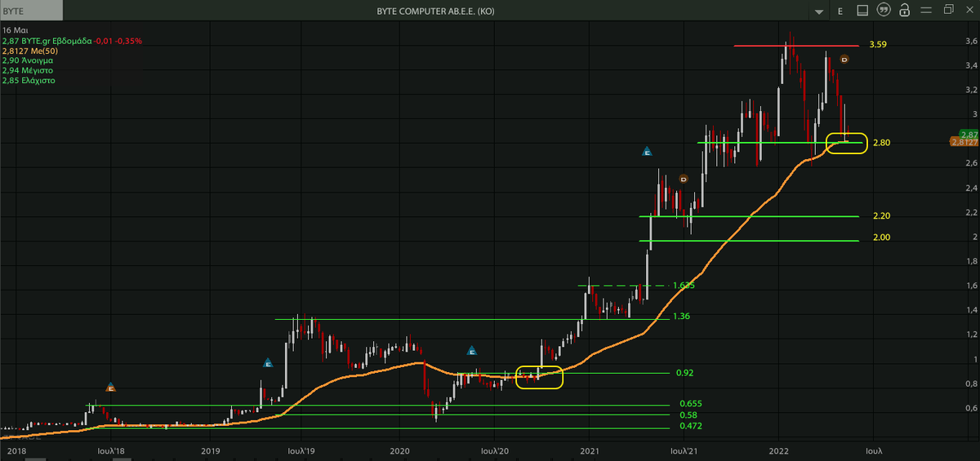Screen dimensions: 980x461
Task: Click the E event marker from mid-2019
Action: pyautogui.click(x=267, y=362)
